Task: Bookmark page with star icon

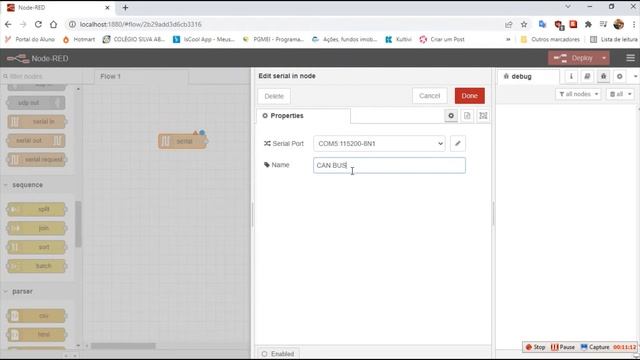Action: [524, 24]
